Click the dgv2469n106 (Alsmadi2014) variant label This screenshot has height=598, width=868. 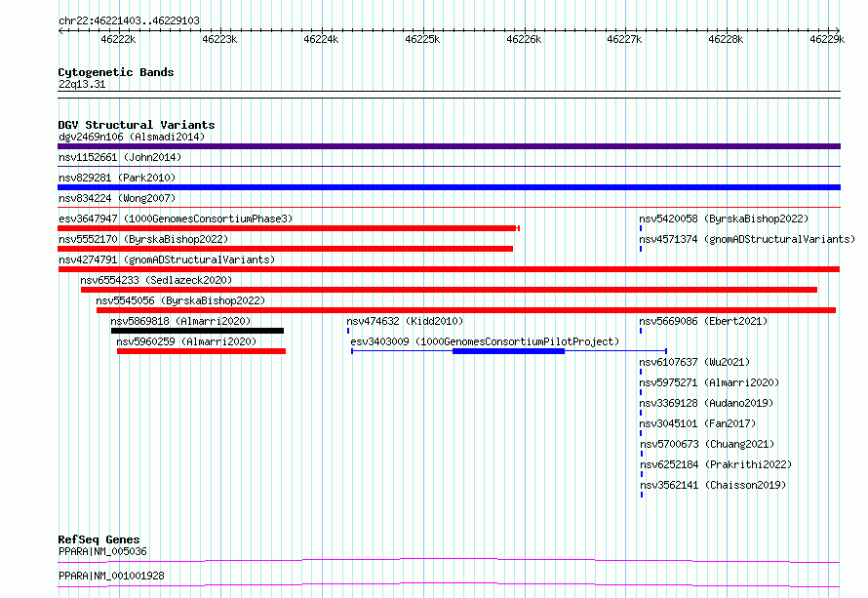click(132, 137)
